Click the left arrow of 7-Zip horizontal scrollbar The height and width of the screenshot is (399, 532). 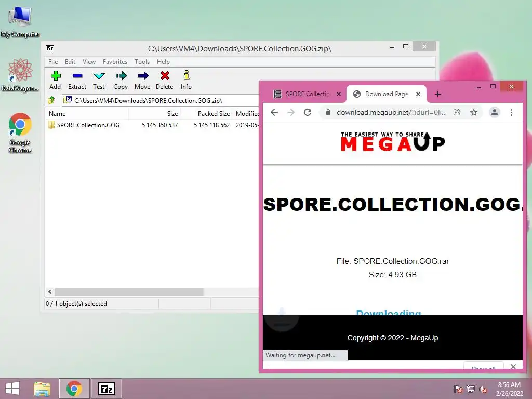50,292
